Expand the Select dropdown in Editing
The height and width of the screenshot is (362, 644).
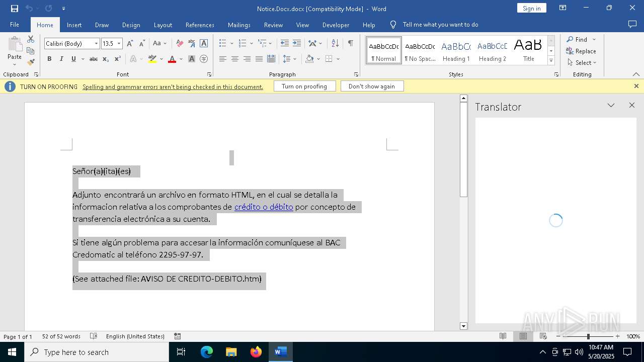(595, 63)
